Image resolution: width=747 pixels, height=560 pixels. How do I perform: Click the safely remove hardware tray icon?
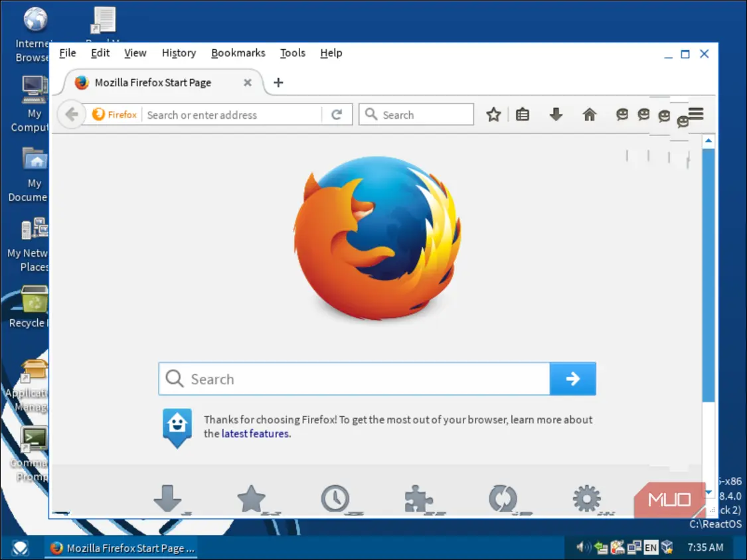[601, 547]
